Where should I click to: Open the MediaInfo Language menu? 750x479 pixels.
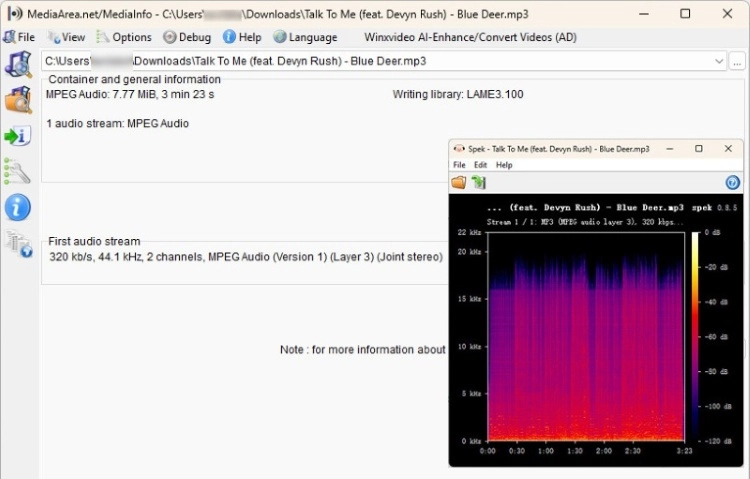coord(305,37)
